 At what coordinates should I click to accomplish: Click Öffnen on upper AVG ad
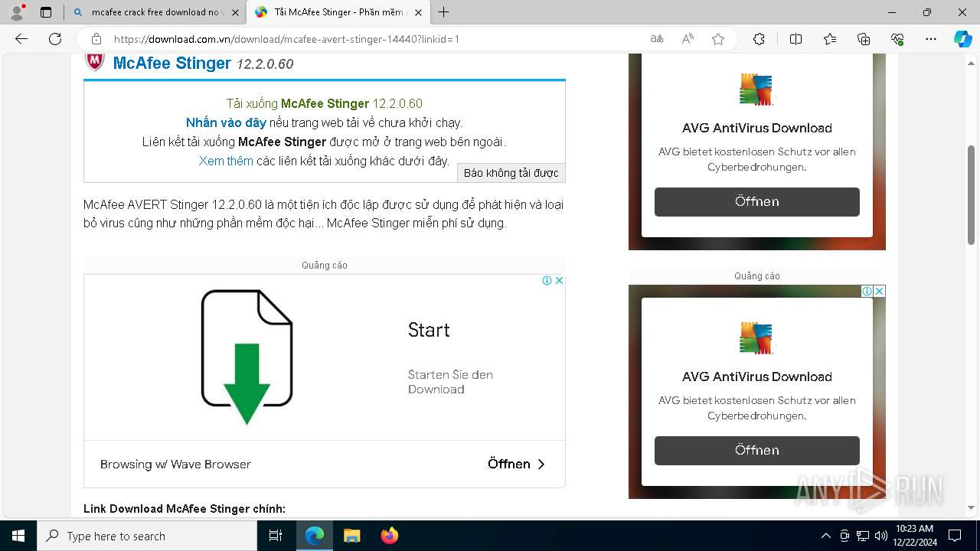click(x=757, y=202)
